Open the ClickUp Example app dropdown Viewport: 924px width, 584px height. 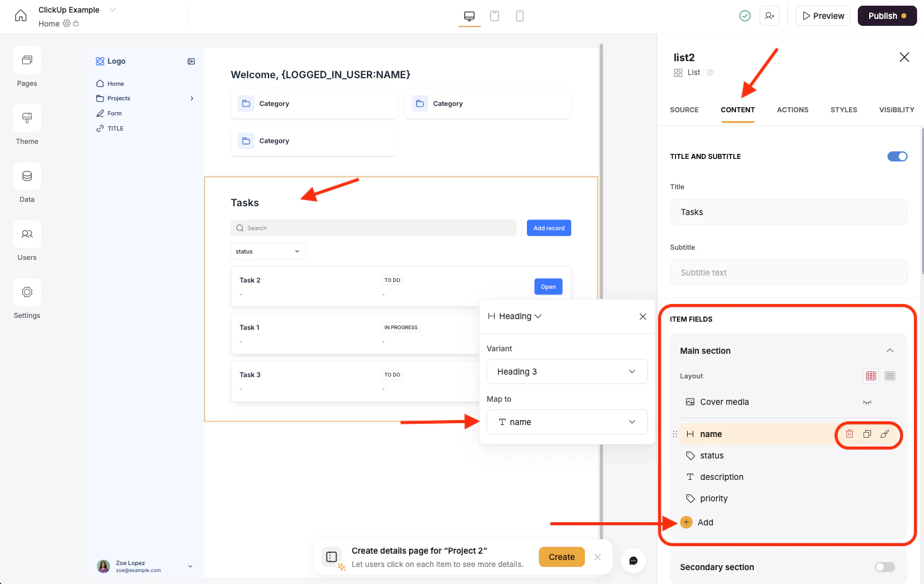click(113, 9)
